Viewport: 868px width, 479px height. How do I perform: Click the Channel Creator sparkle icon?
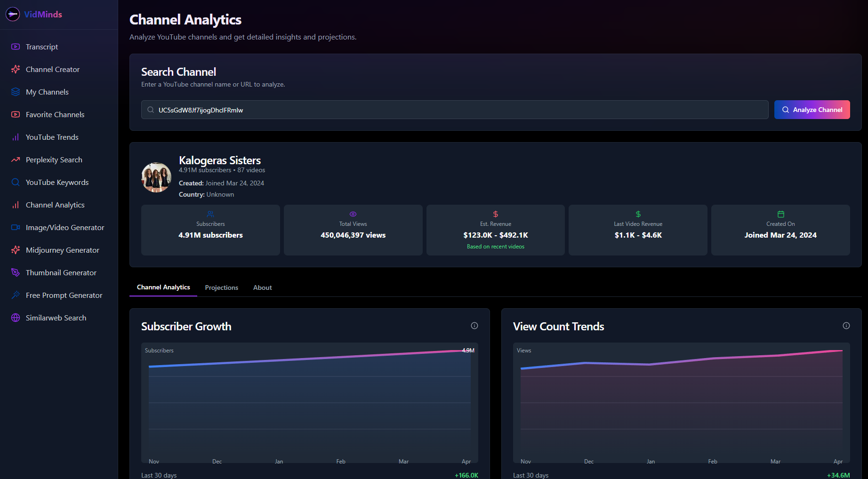[16, 69]
